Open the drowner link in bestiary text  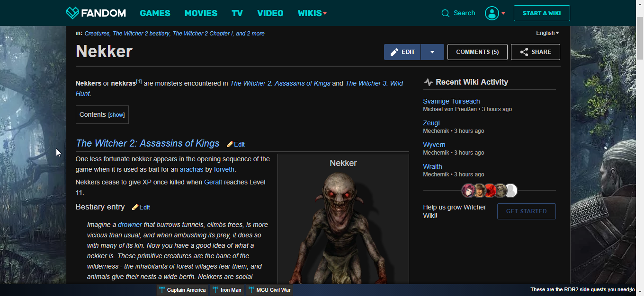click(x=130, y=225)
